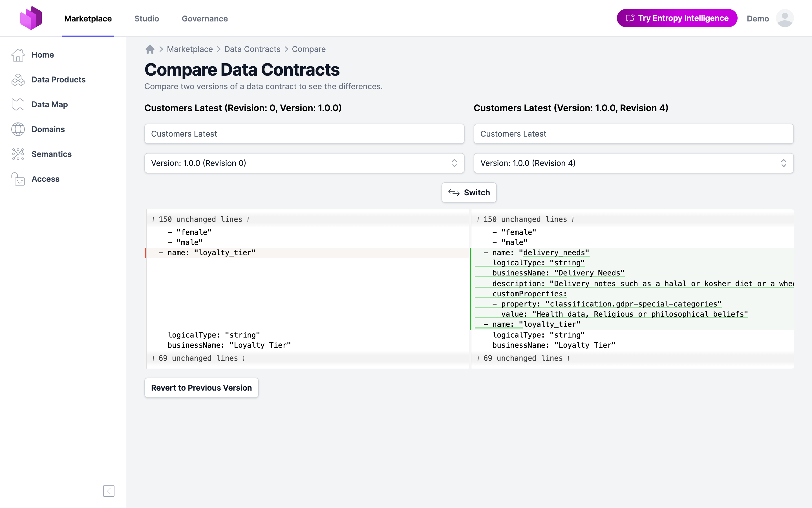The image size is (812, 508).
Task: Click the added line name "delivery_needs"
Action: pyautogui.click(x=536, y=253)
